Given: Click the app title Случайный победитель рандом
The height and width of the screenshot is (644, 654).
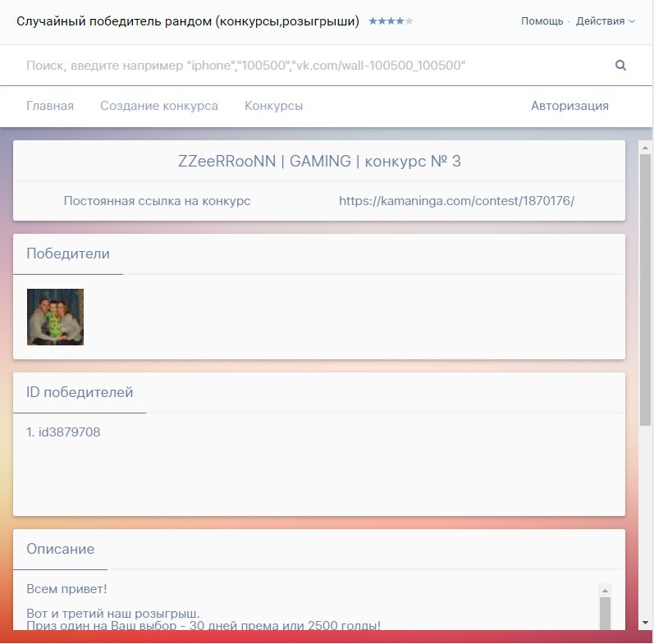Looking at the screenshot, I should point(188,21).
